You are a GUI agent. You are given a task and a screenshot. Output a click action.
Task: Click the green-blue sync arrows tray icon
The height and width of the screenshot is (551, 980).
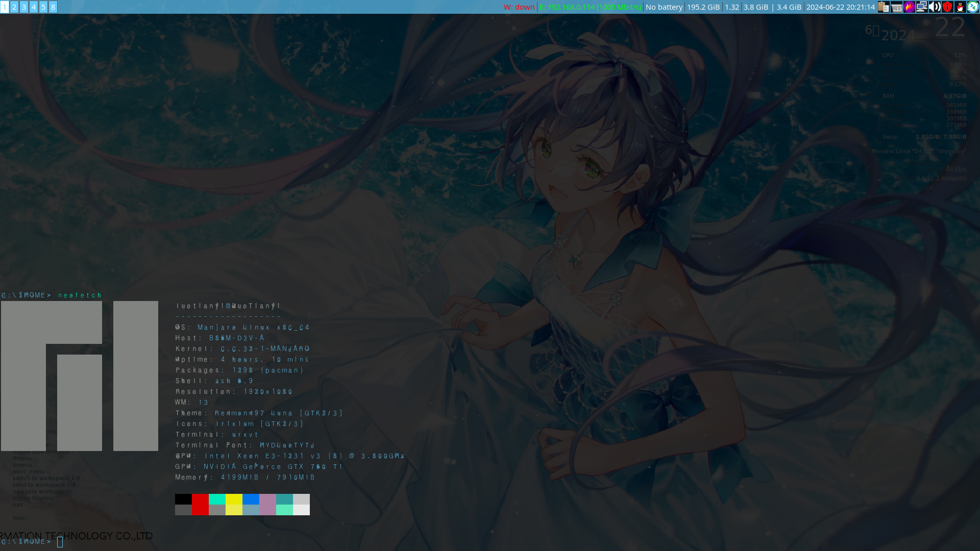[973, 7]
